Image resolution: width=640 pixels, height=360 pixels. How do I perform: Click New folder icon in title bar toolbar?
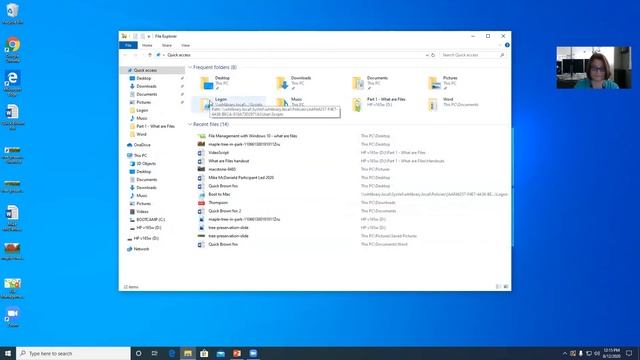(142, 36)
